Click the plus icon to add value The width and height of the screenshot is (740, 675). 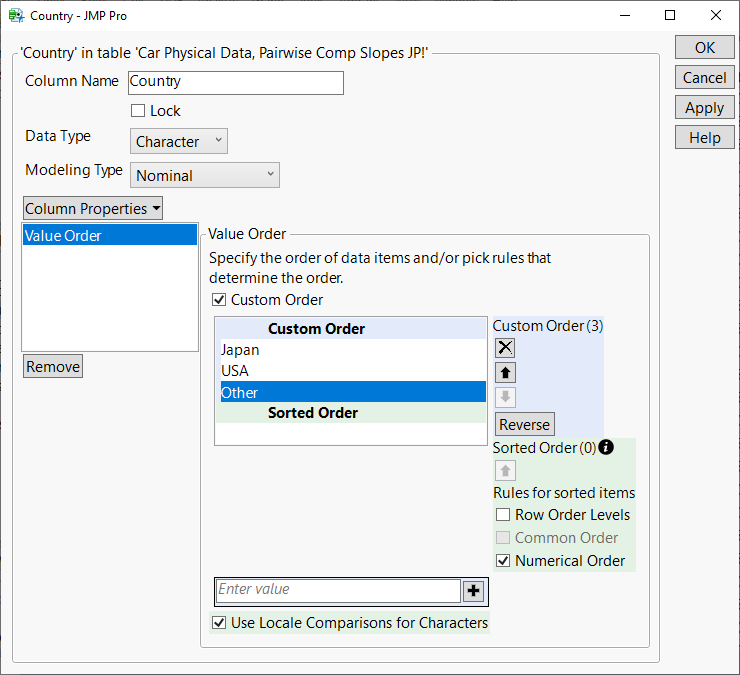(474, 591)
